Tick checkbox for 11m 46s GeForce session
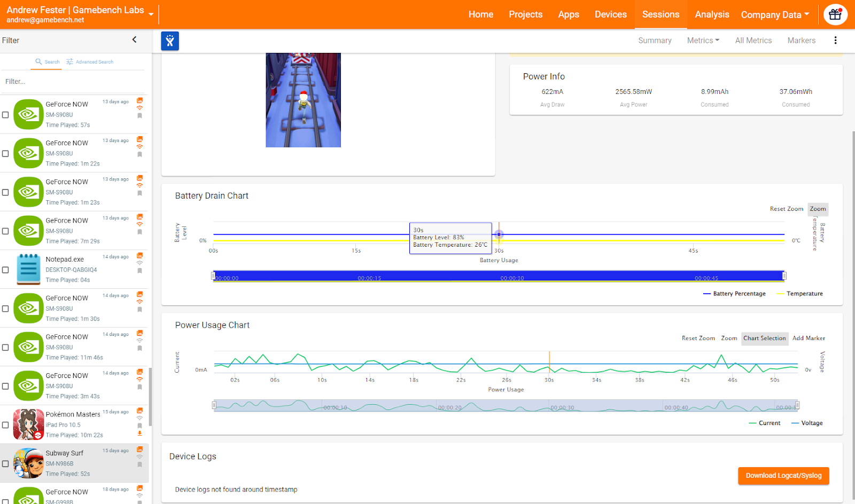This screenshot has height=504, width=855. 5,348
